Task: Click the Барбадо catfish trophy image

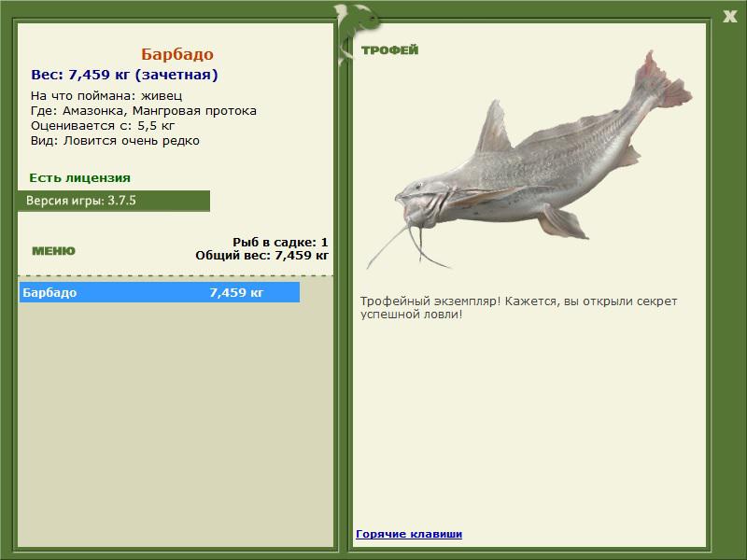Action: [x=529, y=161]
